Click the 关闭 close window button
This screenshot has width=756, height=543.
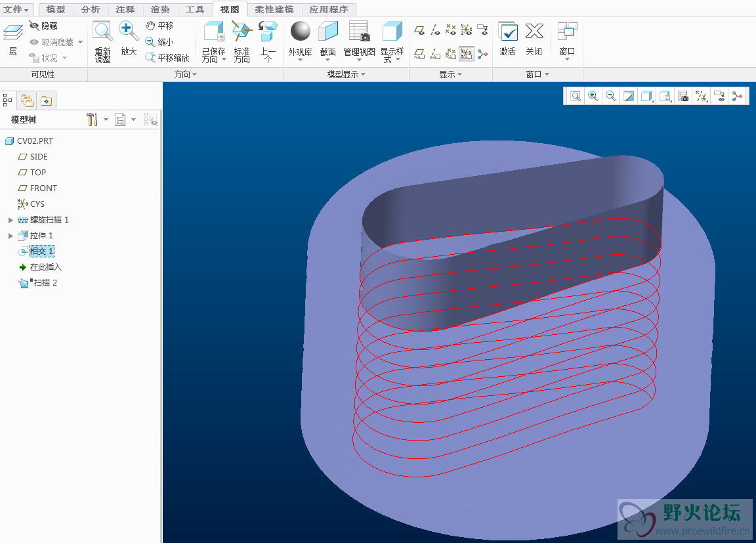pos(534,39)
